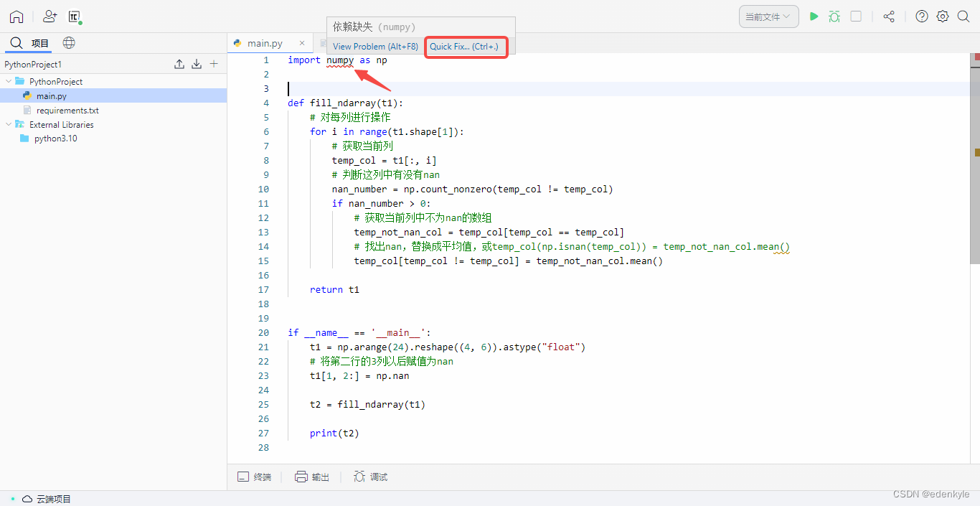Open help via question mark icon
Screen dimensions: 980x506
922,17
